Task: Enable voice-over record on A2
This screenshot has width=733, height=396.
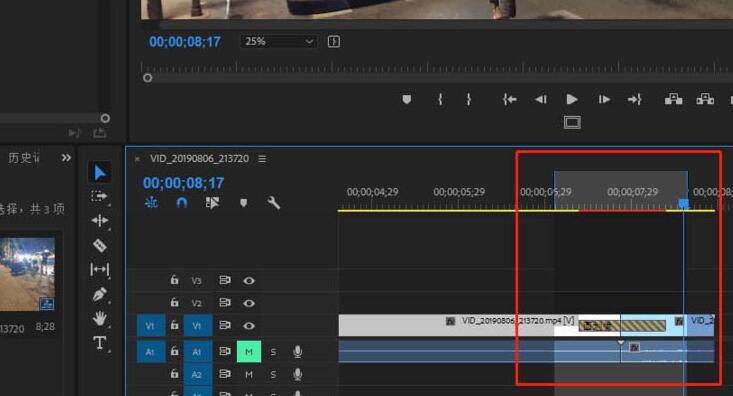Action: 297,374
